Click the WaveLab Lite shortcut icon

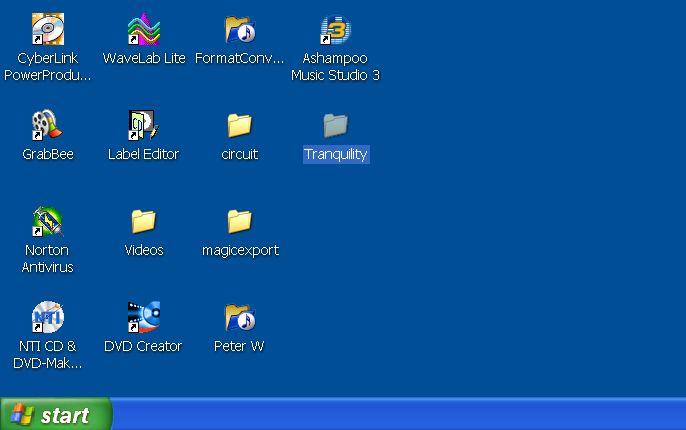tap(144, 30)
